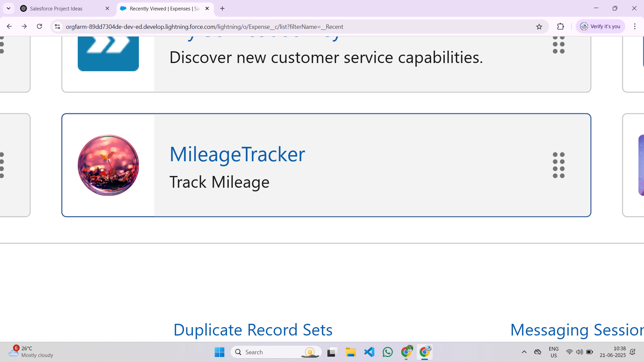Click the Verify it's you button

click(x=600, y=26)
